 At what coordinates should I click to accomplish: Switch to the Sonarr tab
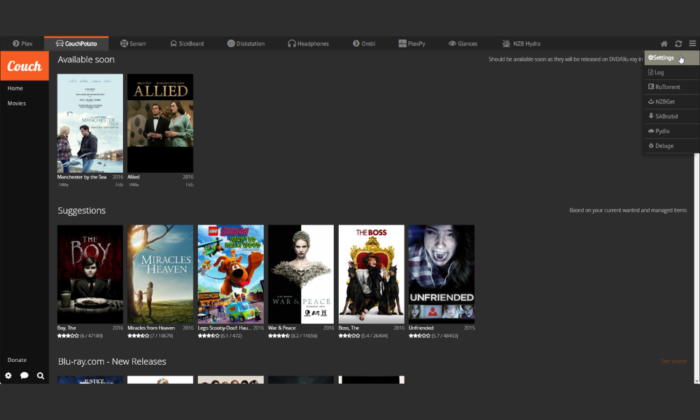point(133,43)
